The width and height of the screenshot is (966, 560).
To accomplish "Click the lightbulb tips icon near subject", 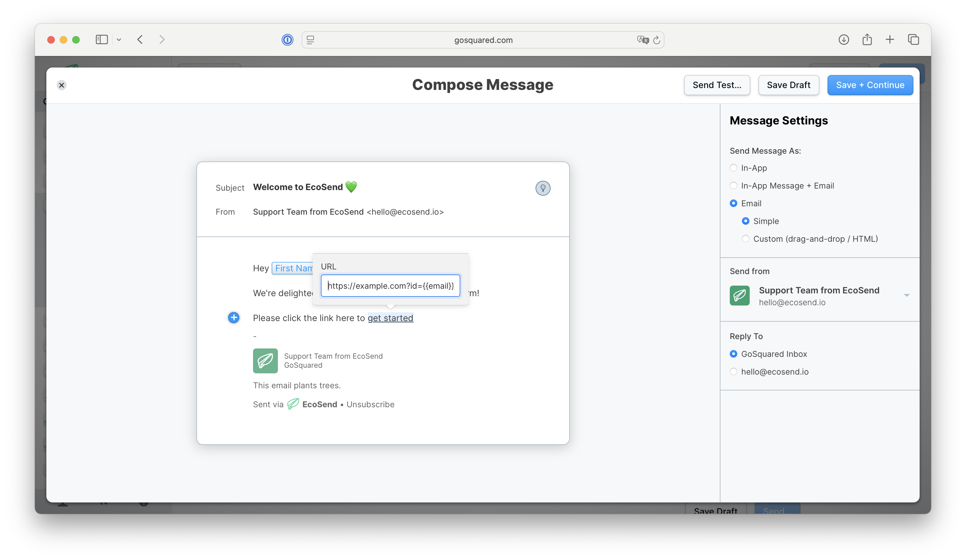I will [x=542, y=188].
